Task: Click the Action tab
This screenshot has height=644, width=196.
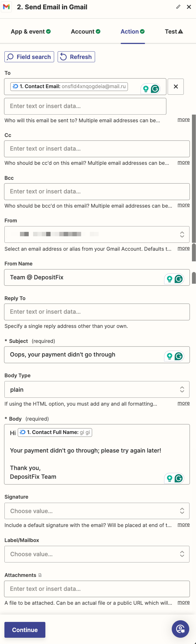Action: pyautogui.click(x=132, y=32)
